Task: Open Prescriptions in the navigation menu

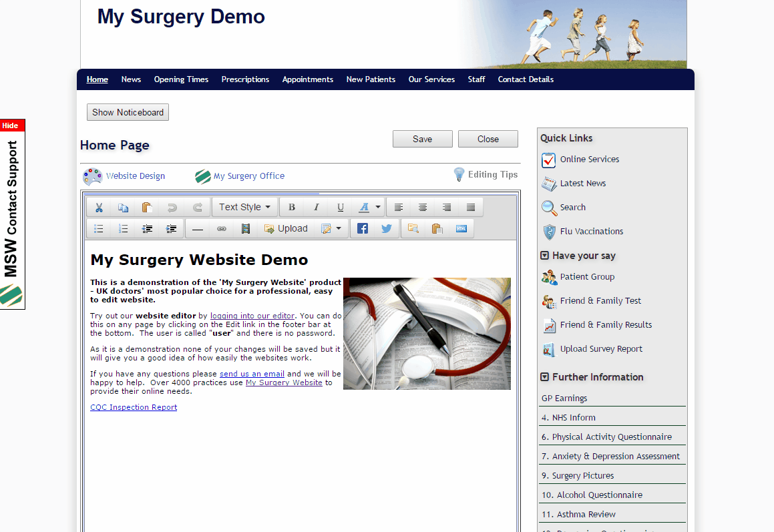Action: coord(245,79)
